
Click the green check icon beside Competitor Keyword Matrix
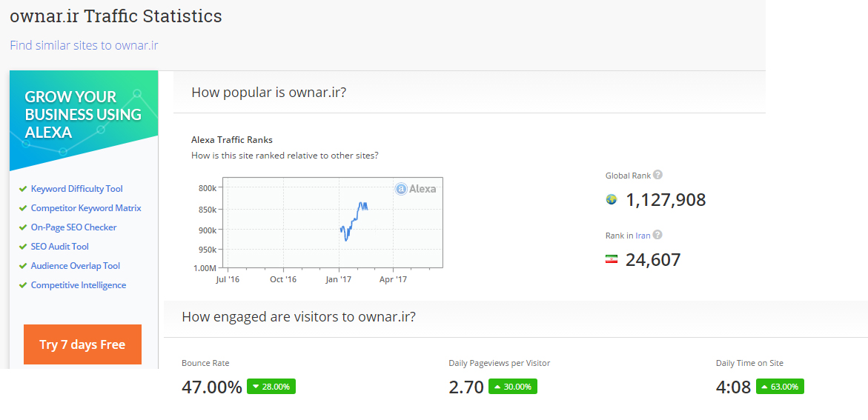pos(23,208)
